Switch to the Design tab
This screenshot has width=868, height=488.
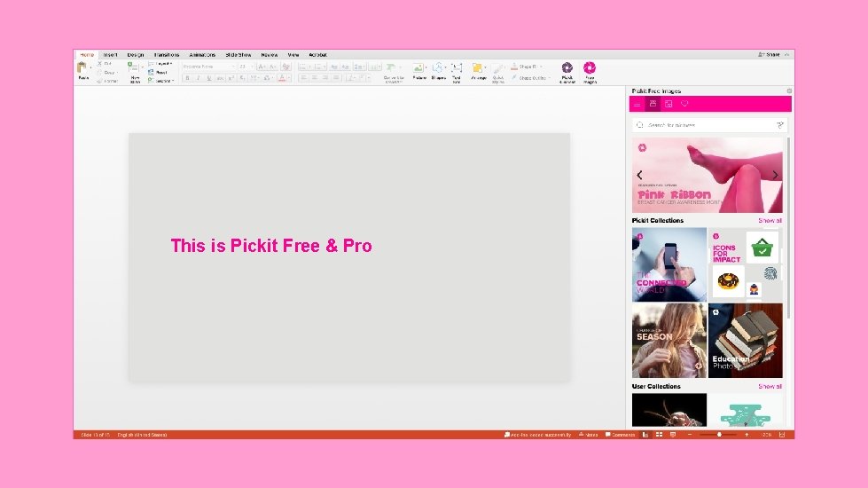click(x=136, y=55)
